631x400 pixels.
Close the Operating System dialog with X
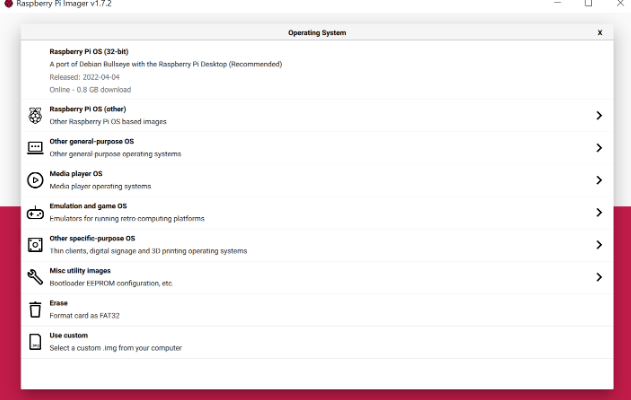click(x=600, y=33)
